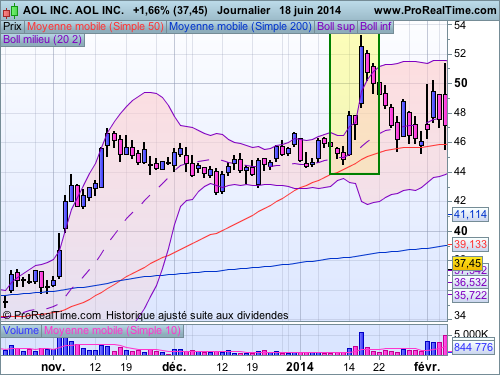Click the purple '36,532' price tag

click(x=470, y=282)
